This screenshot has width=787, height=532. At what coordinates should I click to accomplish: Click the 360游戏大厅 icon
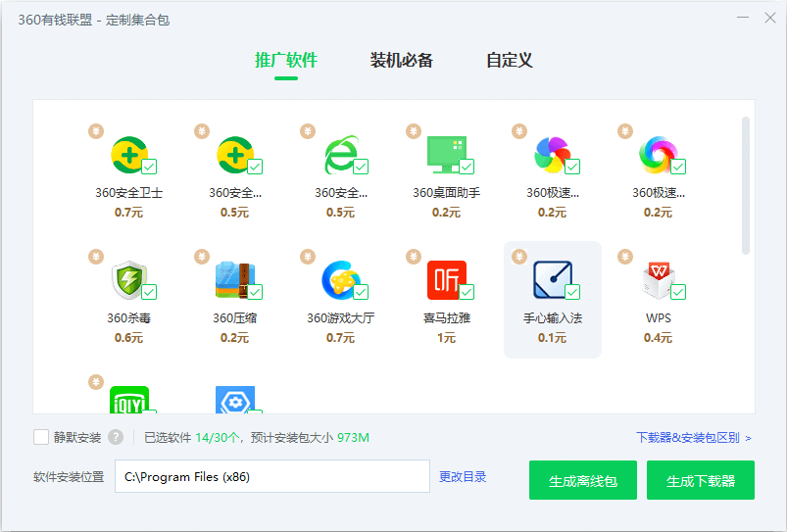pos(341,280)
